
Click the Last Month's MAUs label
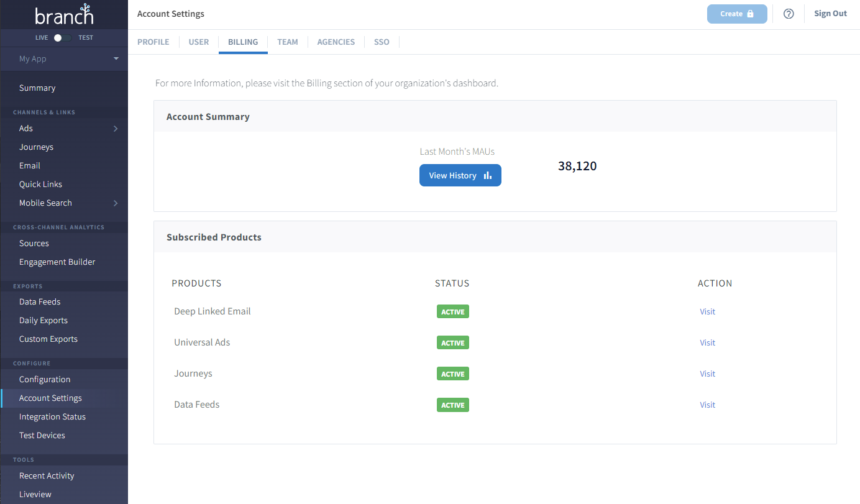click(457, 152)
